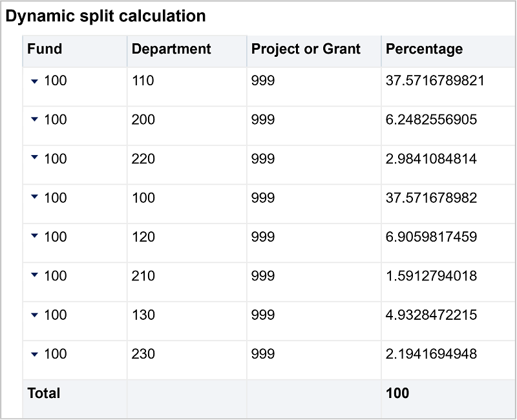This screenshot has height=420, width=517.
Task: Expand the row for Department 200
Action: coord(34,121)
